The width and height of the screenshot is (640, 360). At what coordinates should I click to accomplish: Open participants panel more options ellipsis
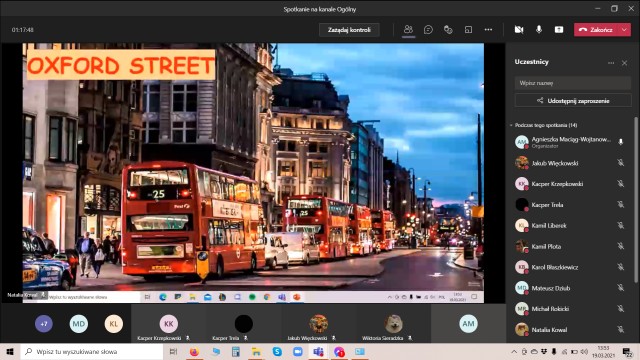point(611,63)
